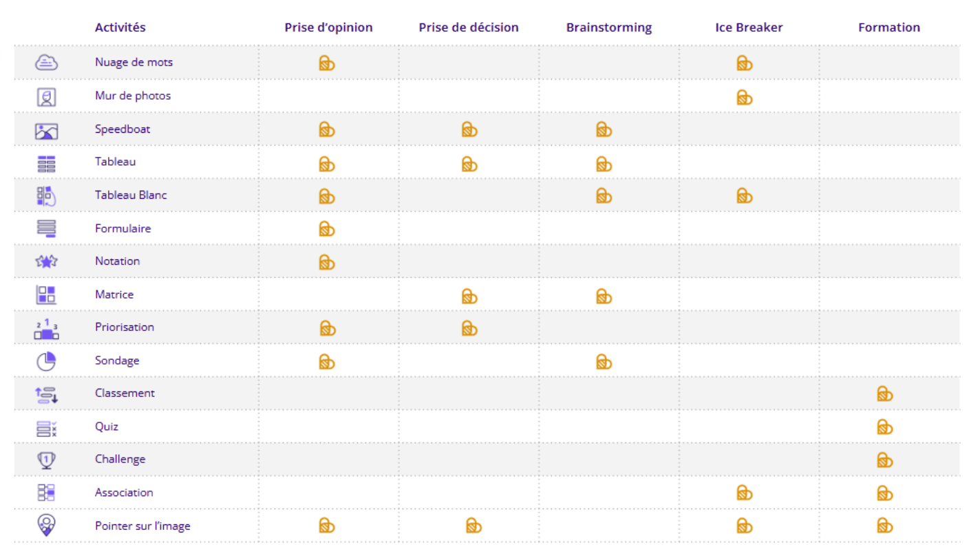Click the Classement sorting icon
This screenshot has width=980, height=547.
46,394
